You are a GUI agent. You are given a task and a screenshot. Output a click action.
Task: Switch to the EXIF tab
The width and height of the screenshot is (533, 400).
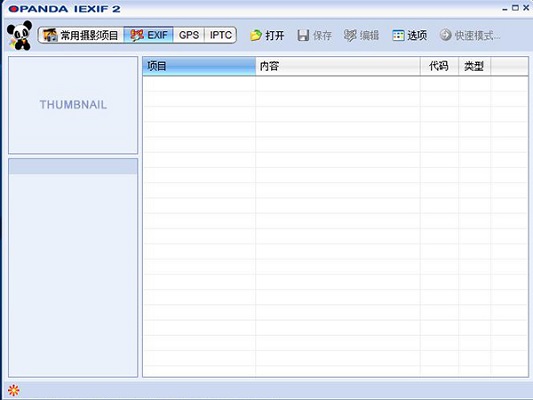149,35
